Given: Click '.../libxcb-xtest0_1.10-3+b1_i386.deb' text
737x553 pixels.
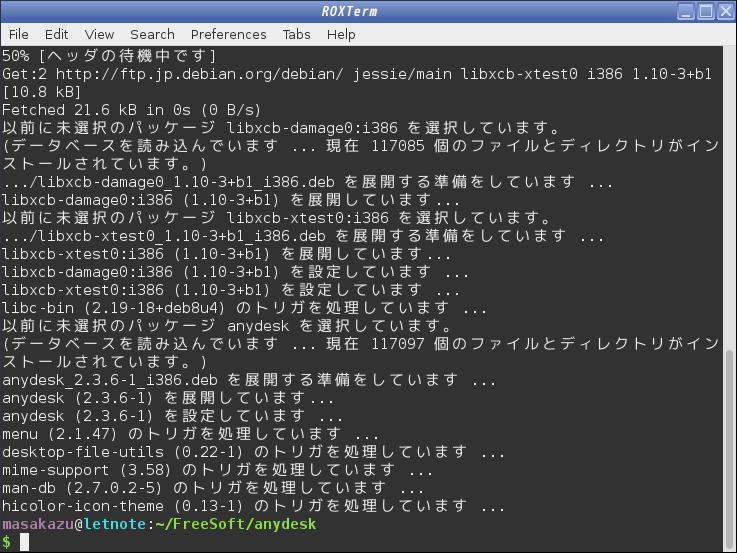Looking at the screenshot, I should pyautogui.click(x=164, y=236).
